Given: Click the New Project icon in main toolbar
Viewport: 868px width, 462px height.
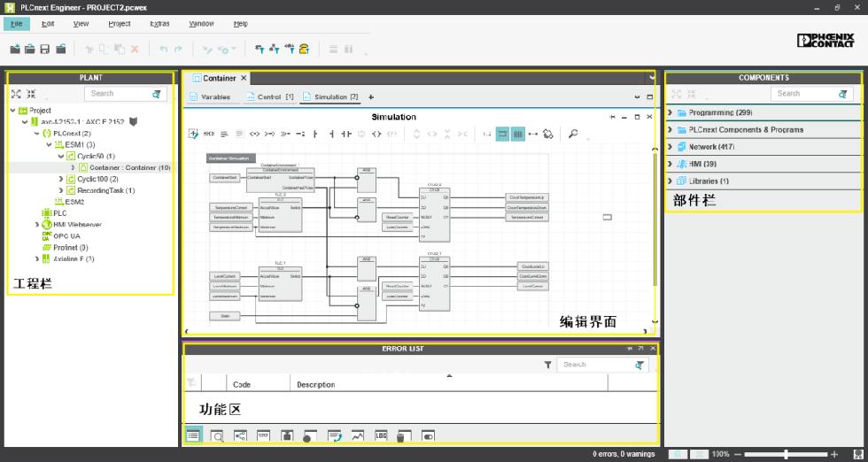Looking at the screenshot, I should (x=15, y=50).
